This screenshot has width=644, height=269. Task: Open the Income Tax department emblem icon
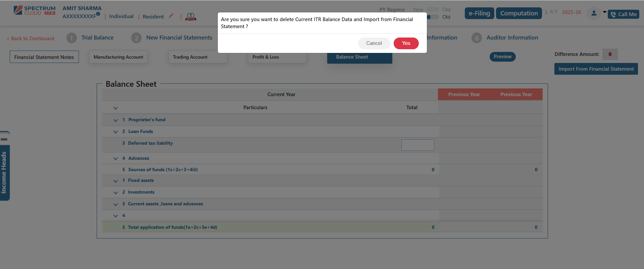tap(191, 16)
